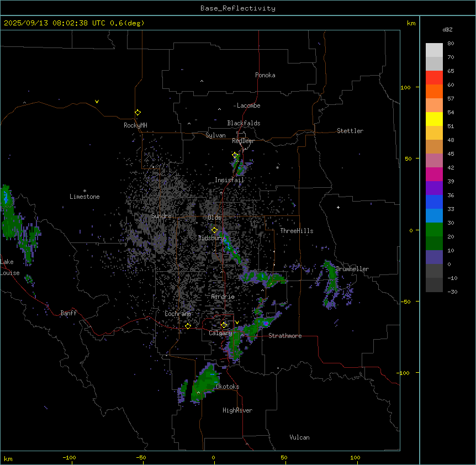Viewport: 476px width, 465px height.
Task: Click the Ponoka town label
Action: 265,75
